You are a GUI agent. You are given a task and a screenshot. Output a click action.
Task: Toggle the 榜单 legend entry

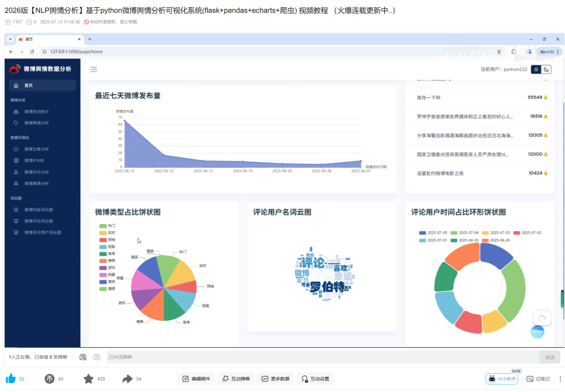(107, 261)
